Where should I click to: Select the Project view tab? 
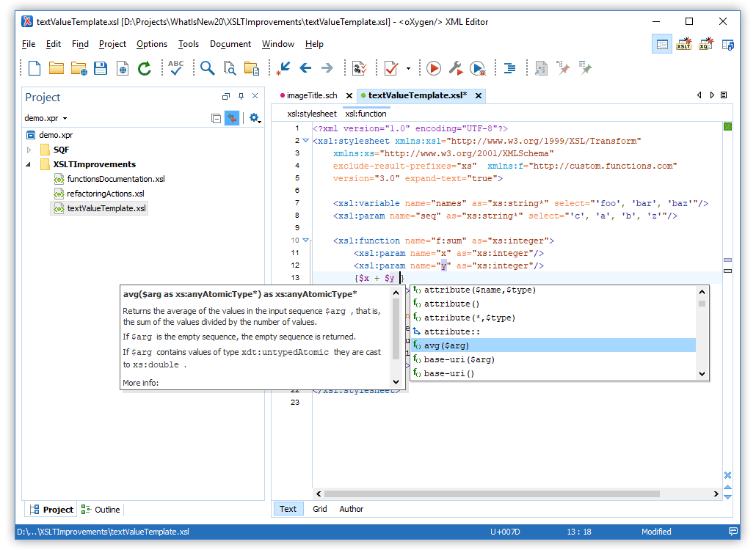click(x=51, y=510)
